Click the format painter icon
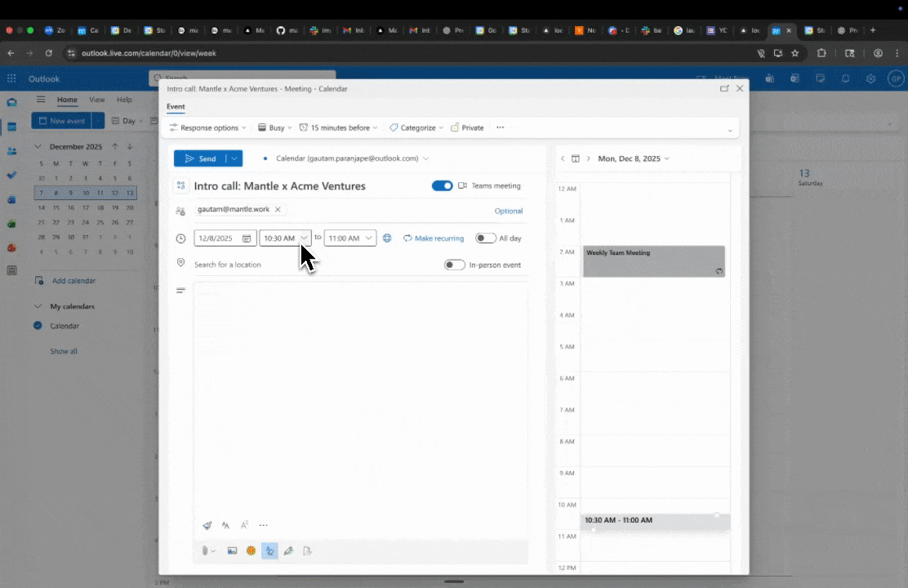The height and width of the screenshot is (588, 908). 207,526
